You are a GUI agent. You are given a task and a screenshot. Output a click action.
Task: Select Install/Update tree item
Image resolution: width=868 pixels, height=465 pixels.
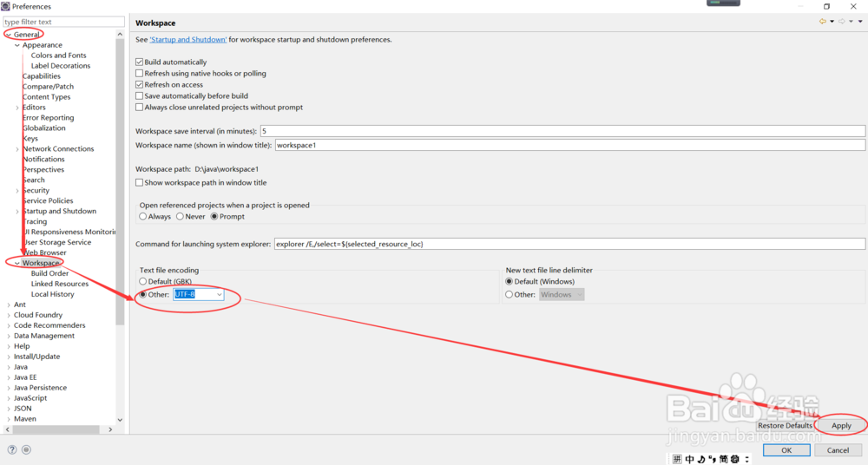click(37, 357)
